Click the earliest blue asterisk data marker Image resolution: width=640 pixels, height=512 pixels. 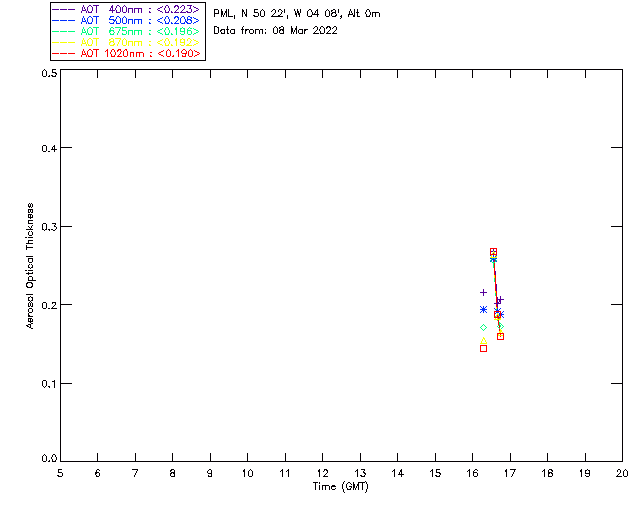(x=483, y=310)
